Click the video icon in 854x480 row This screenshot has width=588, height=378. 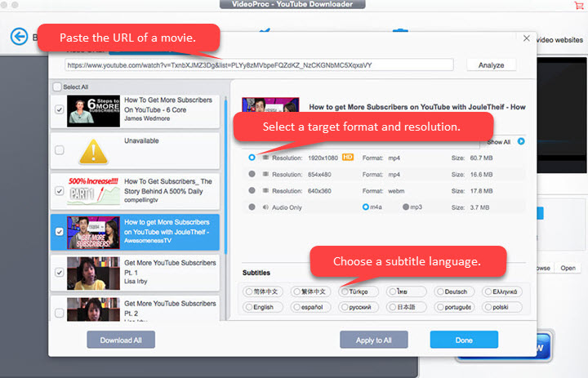(265, 174)
